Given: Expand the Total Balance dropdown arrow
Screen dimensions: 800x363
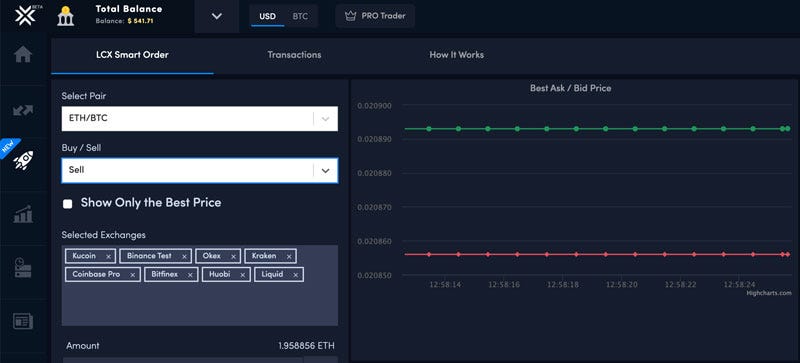Looking at the screenshot, I should click(x=217, y=16).
